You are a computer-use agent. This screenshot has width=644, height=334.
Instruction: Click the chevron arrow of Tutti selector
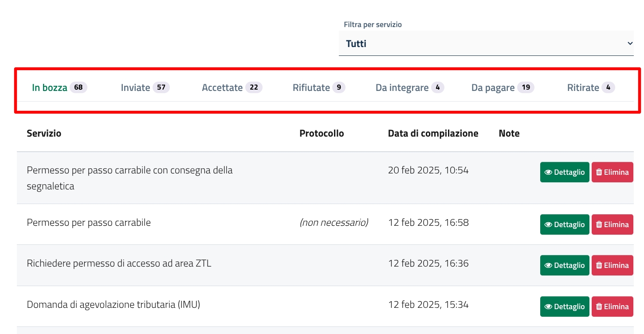630,43
